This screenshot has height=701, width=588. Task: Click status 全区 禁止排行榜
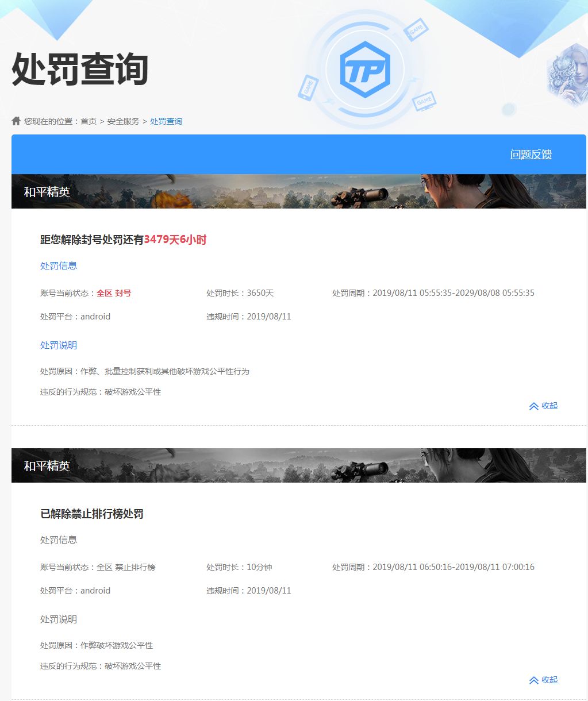[x=126, y=567]
